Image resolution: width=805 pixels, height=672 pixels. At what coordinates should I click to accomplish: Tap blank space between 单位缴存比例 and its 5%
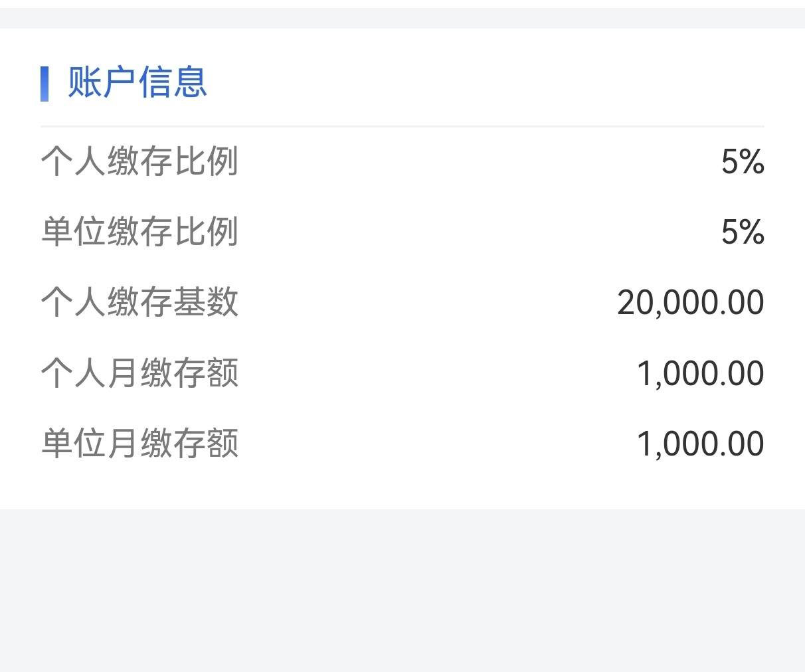[480, 232]
